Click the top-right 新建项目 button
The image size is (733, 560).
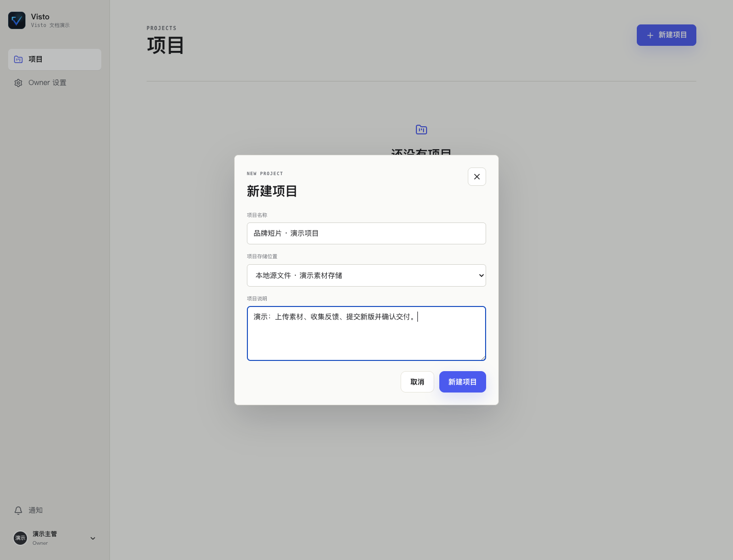click(x=666, y=35)
